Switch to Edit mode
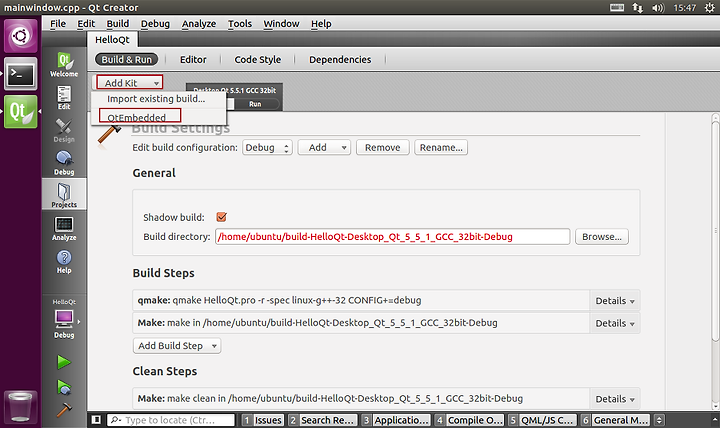 (64, 98)
